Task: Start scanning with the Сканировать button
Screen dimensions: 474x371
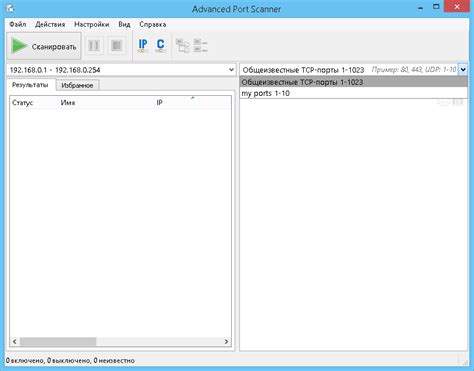Action: tap(44, 46)
